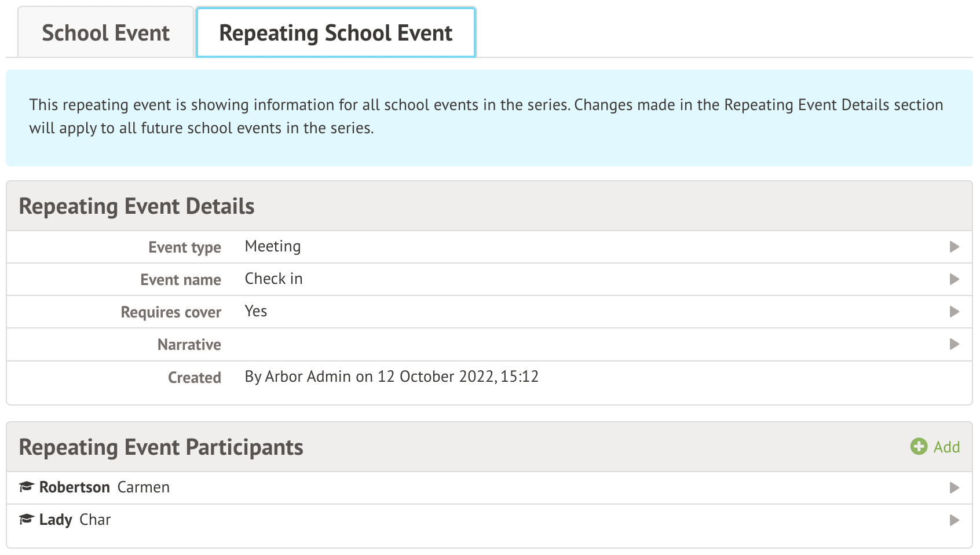
Task: Click the Repeating Event Participants section header
Action: [161, 447]
